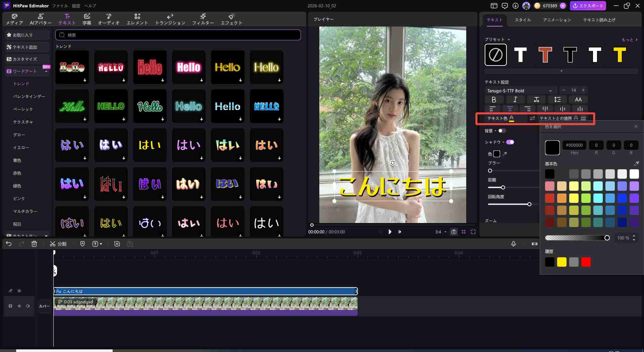Delete selected clip with trash icon
Screen dimensions: 644x352
tap(34, 244)
